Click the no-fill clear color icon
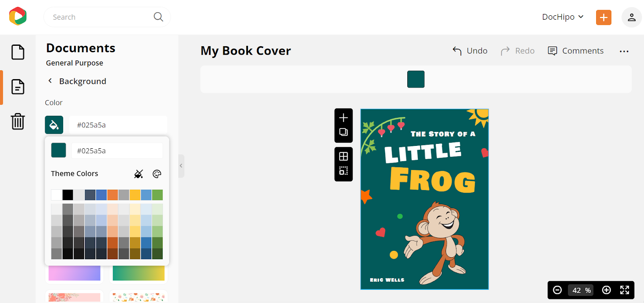644x303 pixels. [x=138, y=174]
